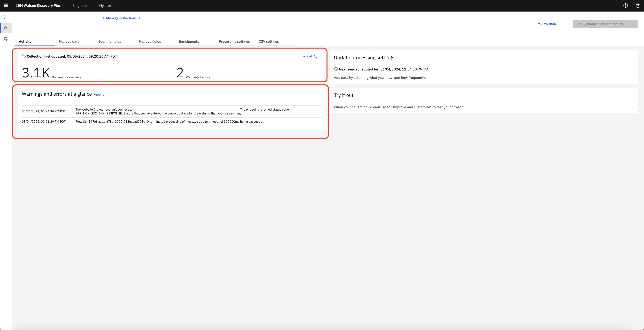This screenshot has height=330, width=644.
Task: Click 'Add data by adjusting what you crawl' text
Action: [x=380, y=78]
